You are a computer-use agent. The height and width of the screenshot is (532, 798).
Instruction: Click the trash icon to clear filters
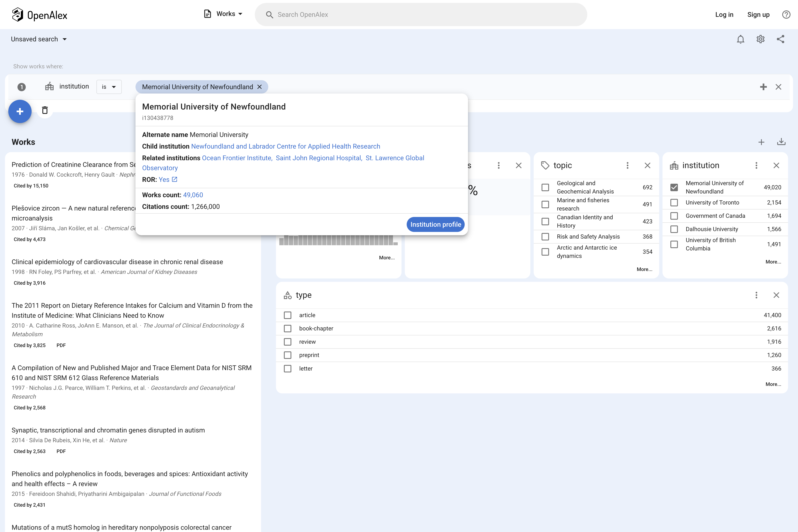(45, 110)
